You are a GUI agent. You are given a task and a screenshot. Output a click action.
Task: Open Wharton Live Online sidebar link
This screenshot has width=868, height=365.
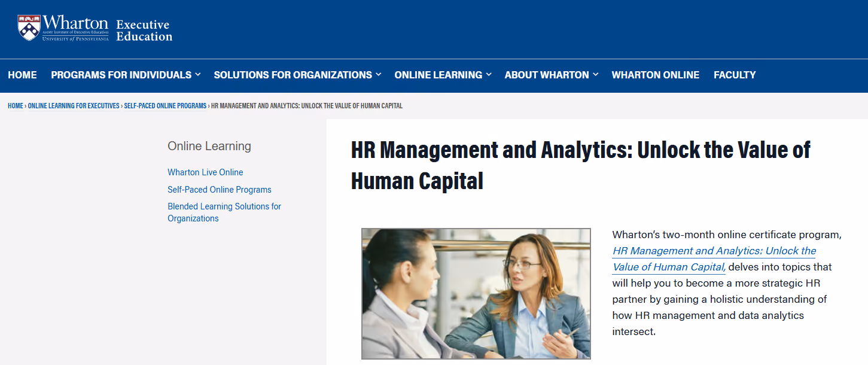point(205,172)
